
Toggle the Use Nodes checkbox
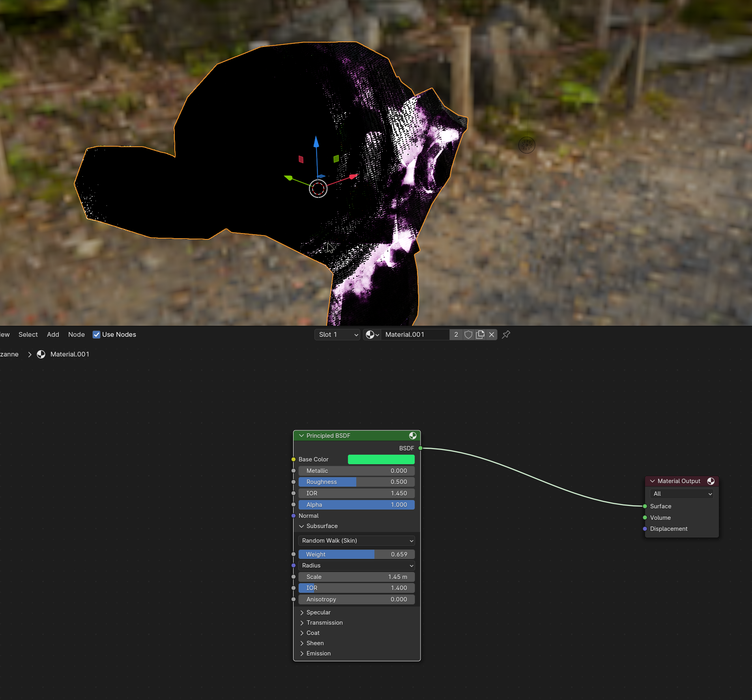point(96,334)
